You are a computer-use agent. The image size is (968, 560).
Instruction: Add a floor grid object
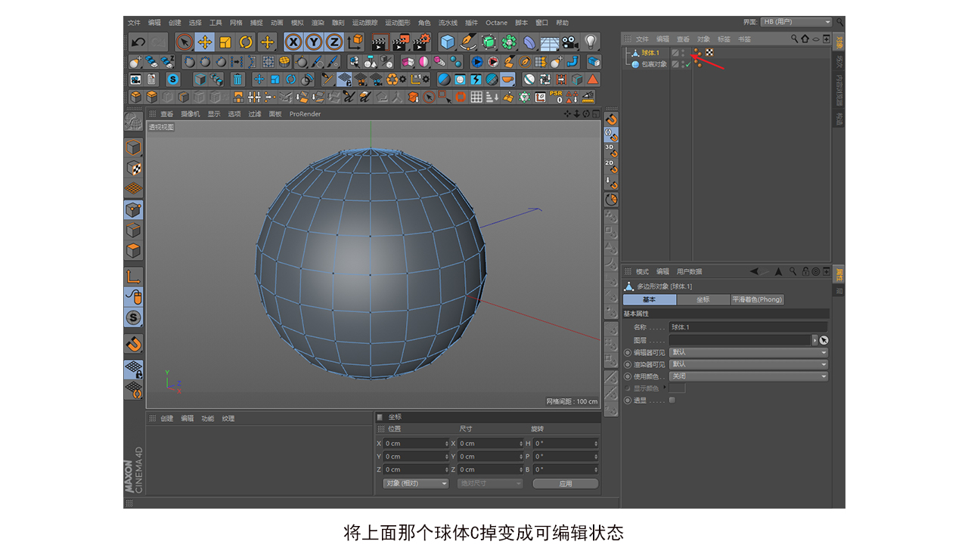[549, 42]
